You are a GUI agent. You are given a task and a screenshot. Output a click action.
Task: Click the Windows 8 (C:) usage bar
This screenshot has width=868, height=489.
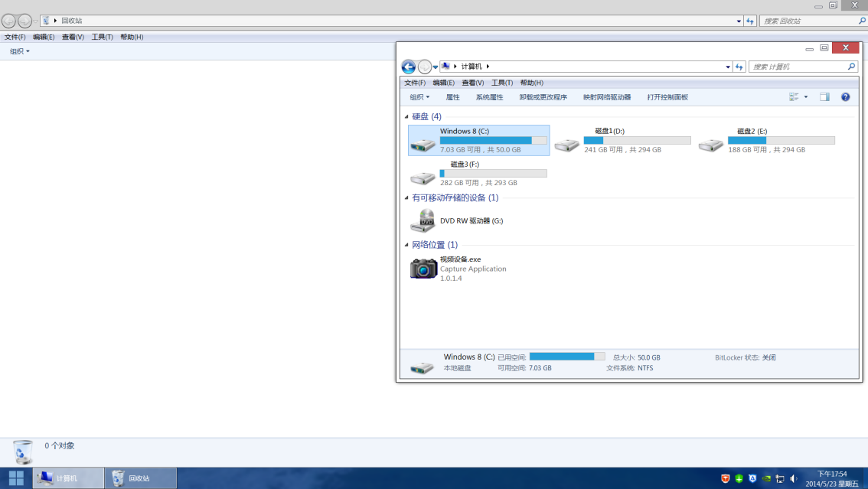[x=493, y=141]
